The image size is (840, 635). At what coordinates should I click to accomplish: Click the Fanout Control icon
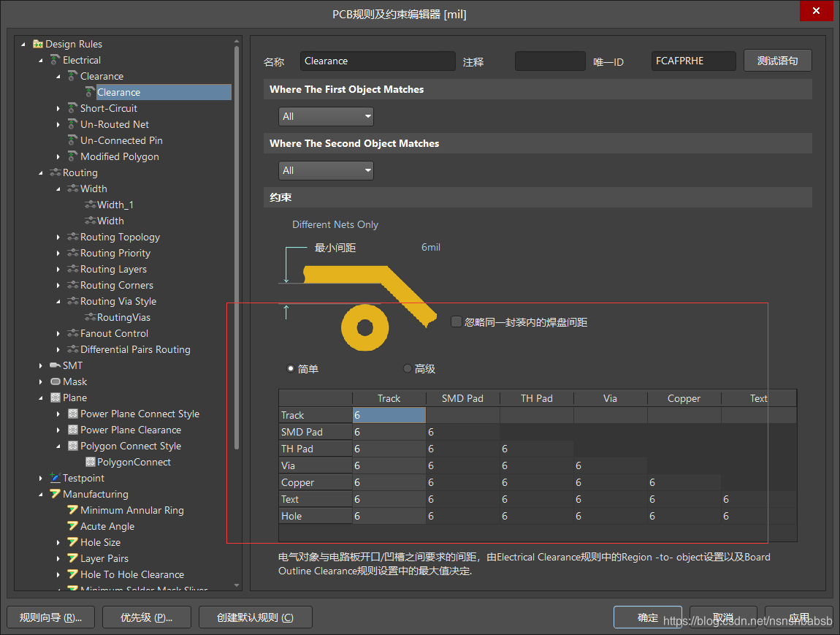coord(72,333)
